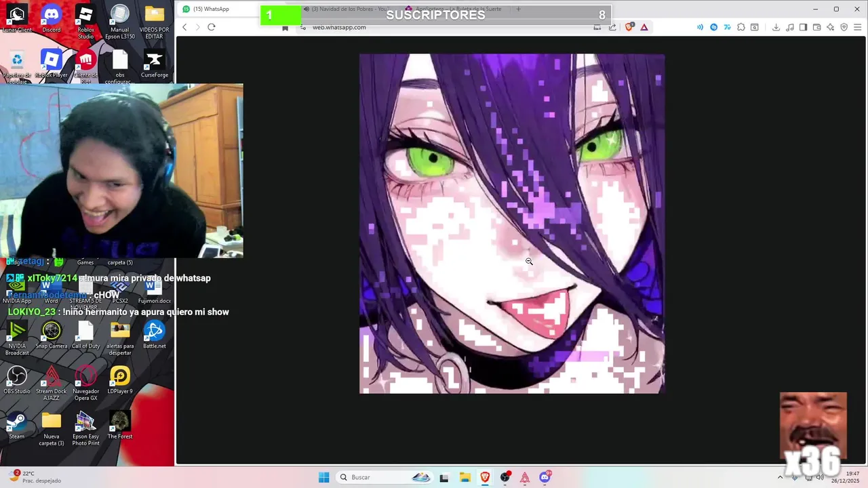Switch to the (15) WhatsApp tab
The height and width of the screenshot is (488, 868).
click(x=218, y=9)
